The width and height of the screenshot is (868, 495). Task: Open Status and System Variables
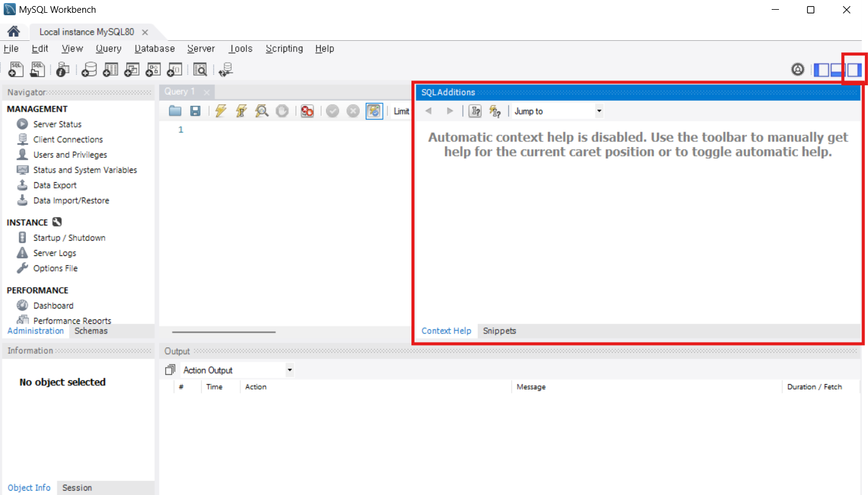tap(85, 170)
